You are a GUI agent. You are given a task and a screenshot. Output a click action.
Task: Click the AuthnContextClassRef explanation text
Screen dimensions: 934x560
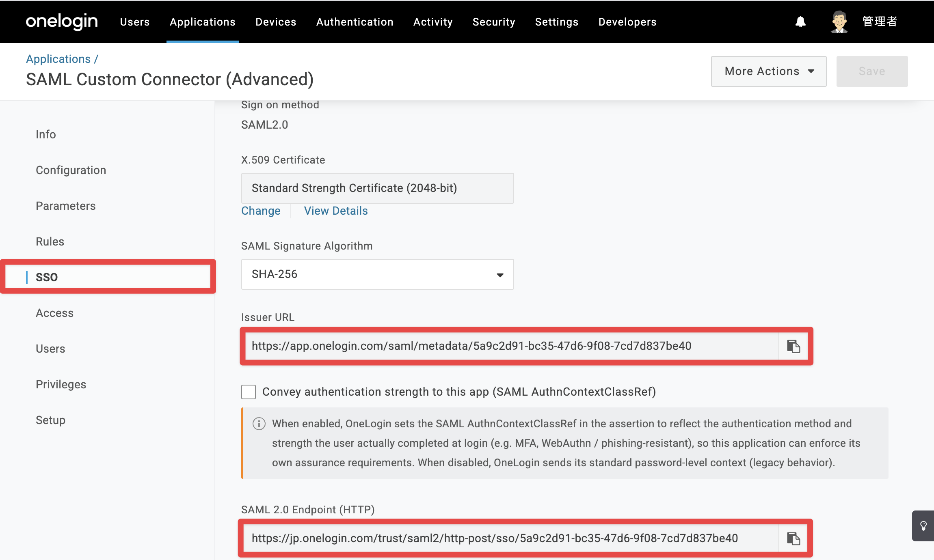(566, 443)
